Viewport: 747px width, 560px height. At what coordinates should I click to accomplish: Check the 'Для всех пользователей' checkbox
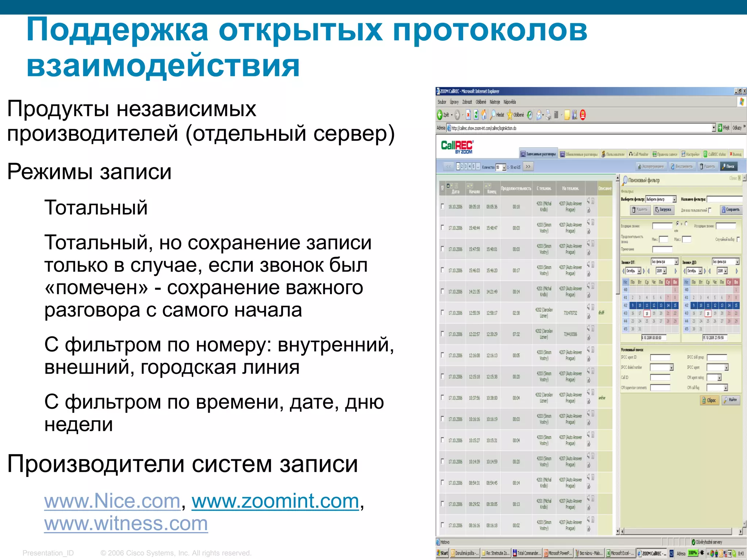click(710, 210)
